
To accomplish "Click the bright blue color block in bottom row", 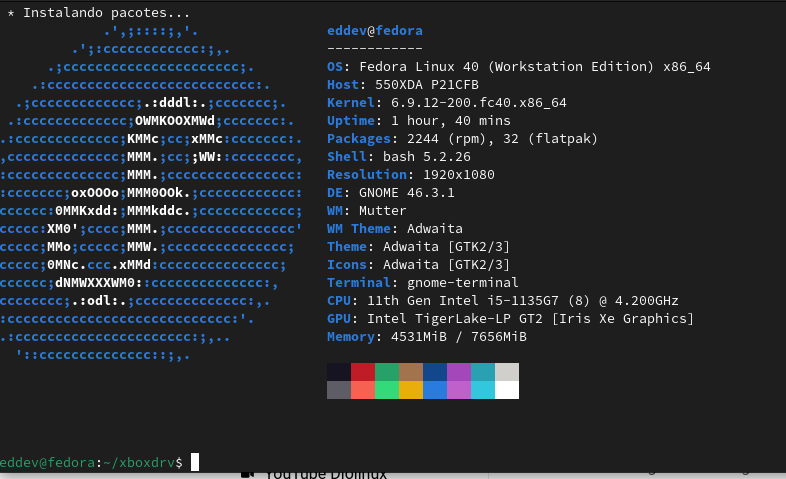I will [x=435, y=390].
